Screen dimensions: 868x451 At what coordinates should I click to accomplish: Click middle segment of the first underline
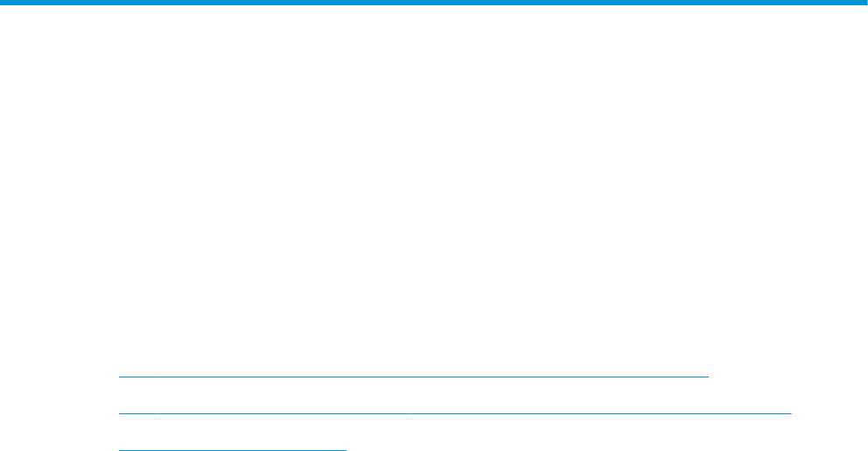click(x=283, y=377)
